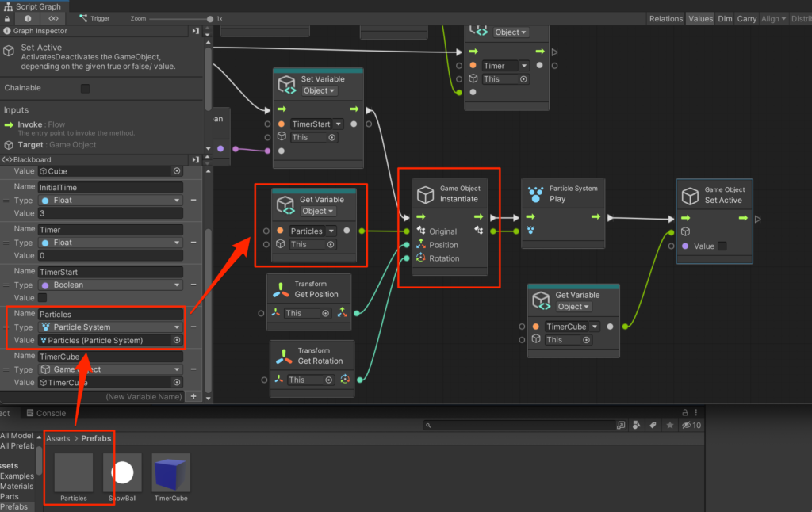Click the graph lock icon

coord(6,17)
